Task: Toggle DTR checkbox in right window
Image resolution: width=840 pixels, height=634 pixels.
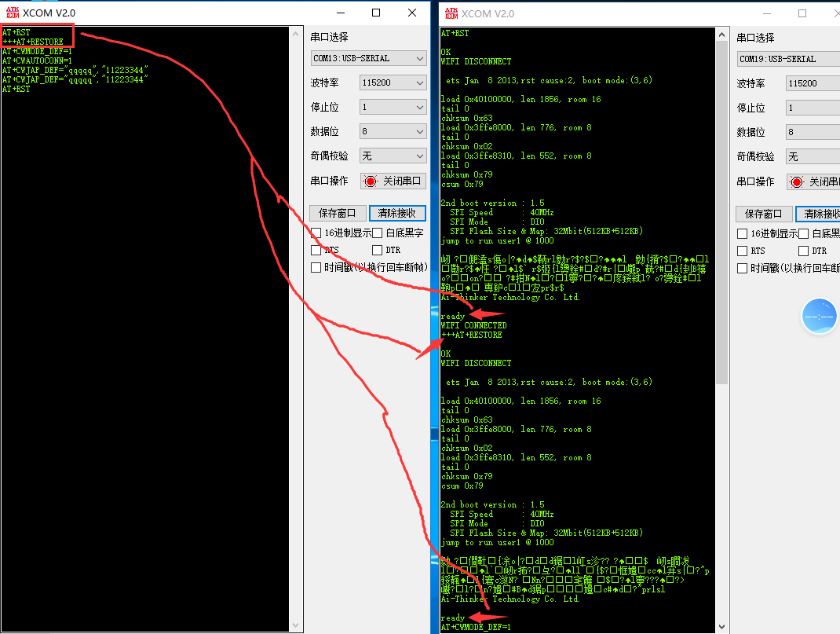Action: [x=804, y=251]
